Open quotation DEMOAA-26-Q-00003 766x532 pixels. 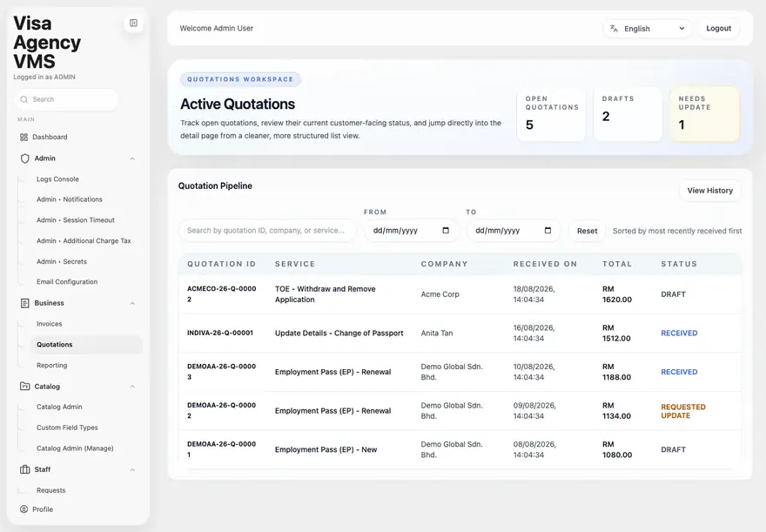click(x=221, y=372)
